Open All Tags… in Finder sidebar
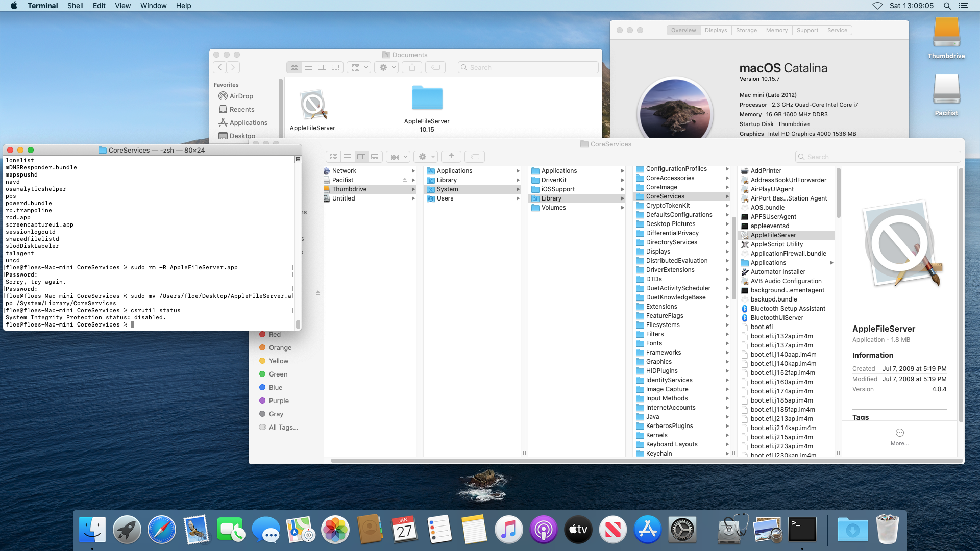This screenshot has width=980, height=551. point(278,427)
